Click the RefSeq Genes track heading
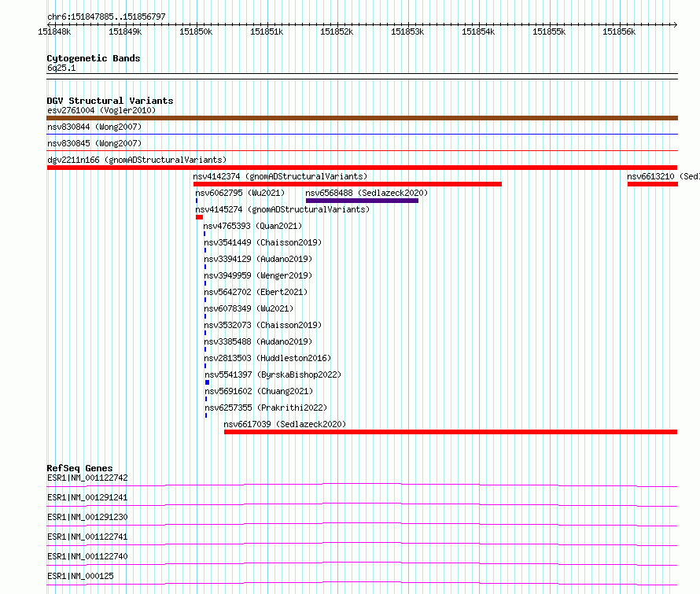 [79, 468]
